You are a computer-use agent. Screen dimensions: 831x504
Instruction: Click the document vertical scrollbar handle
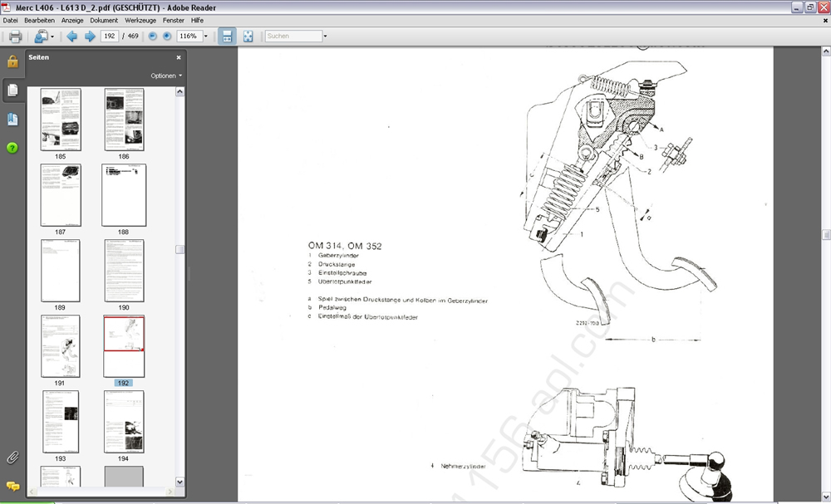click(x=826, y=234)
